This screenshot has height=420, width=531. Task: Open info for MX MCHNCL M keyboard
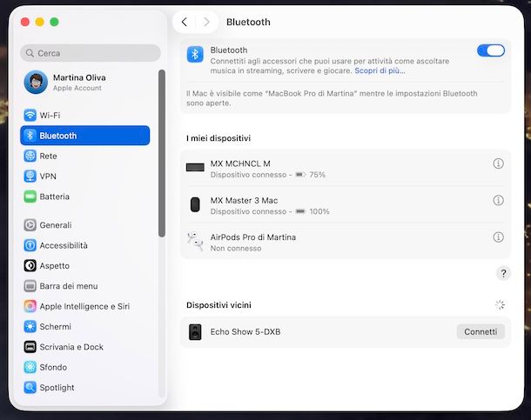tap(498, 163)
